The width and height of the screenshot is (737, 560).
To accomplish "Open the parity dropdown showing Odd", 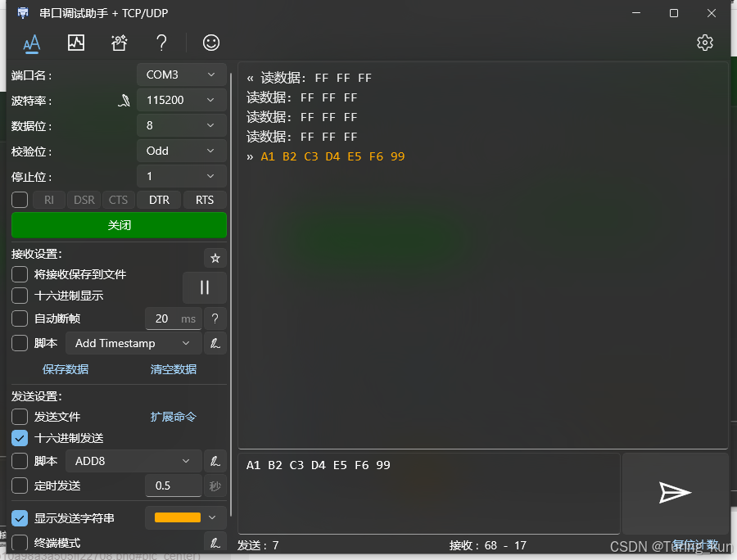I will (182, 151).
